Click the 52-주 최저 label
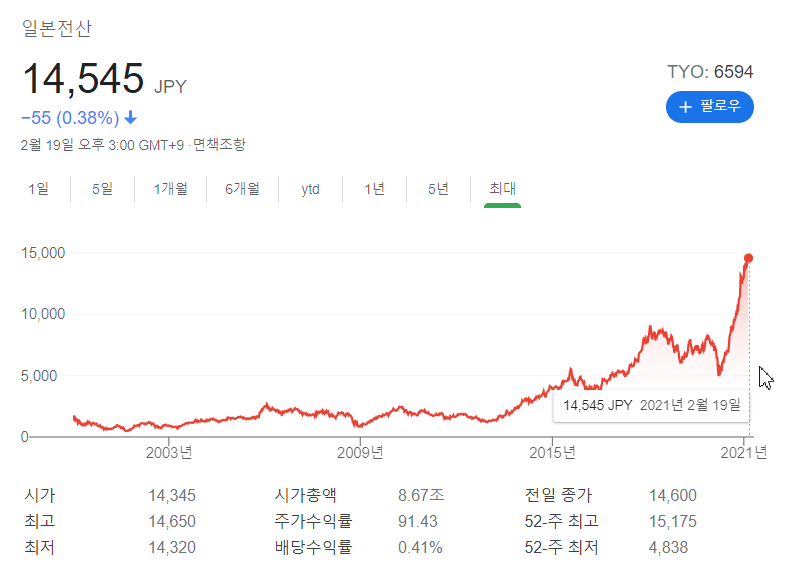785x572 pixels. (561, 547)
